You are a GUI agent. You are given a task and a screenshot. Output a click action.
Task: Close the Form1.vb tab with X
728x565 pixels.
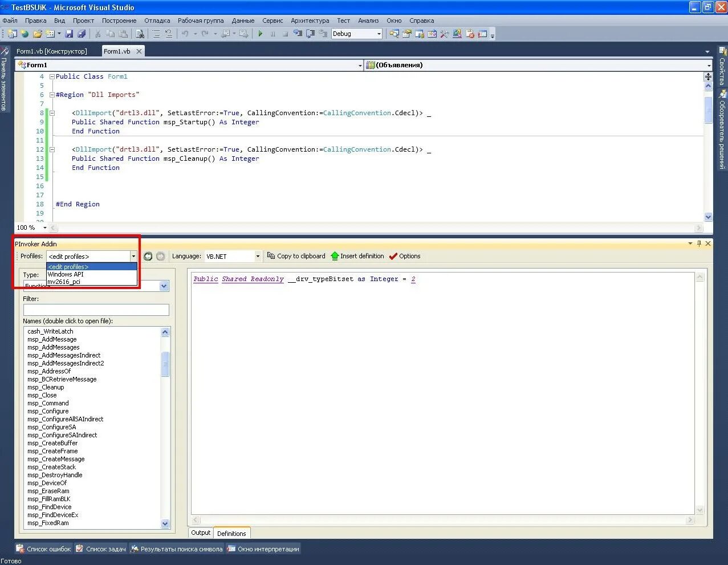coord(139,51)
